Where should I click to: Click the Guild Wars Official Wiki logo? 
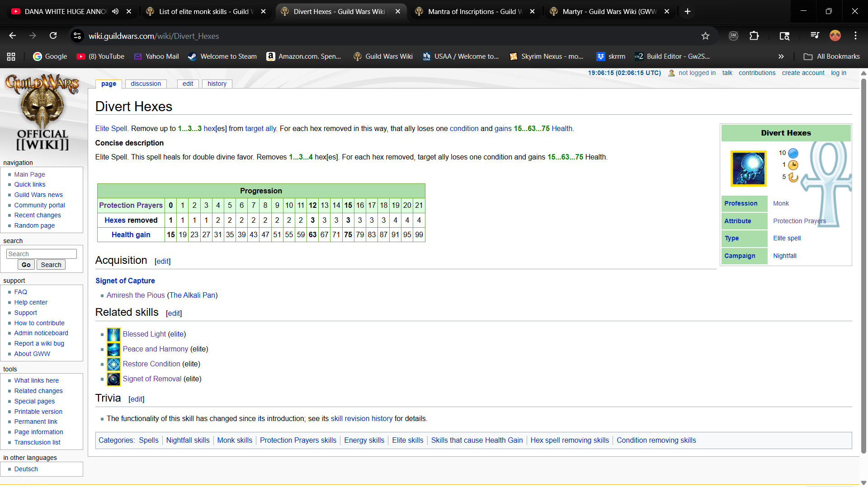tap(42, 112)
